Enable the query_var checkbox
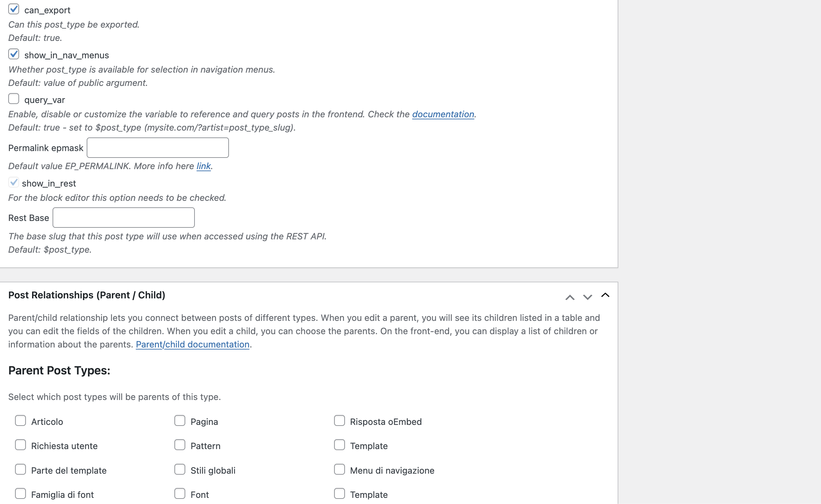 tap(14, 99)
